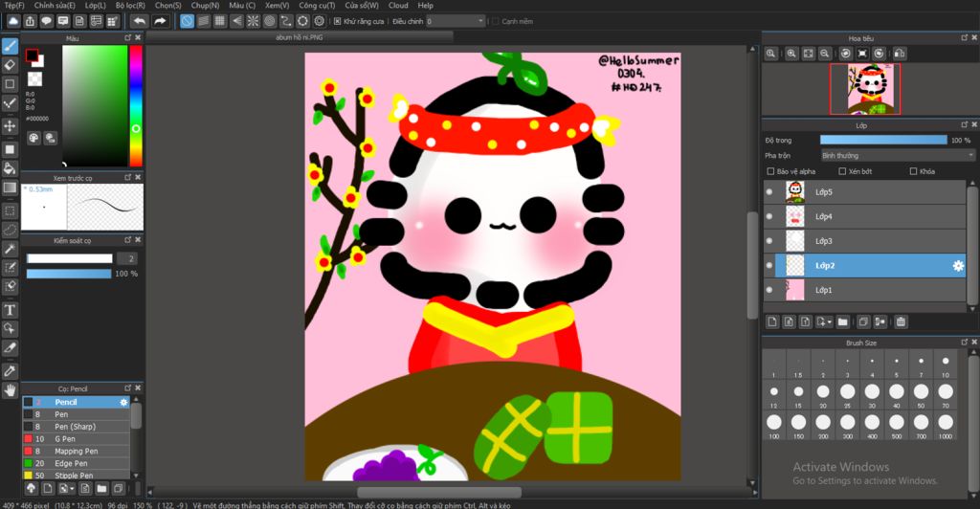The image size is (980, 509).
Task: Open the Cloud menu
Action: (398, 5)
